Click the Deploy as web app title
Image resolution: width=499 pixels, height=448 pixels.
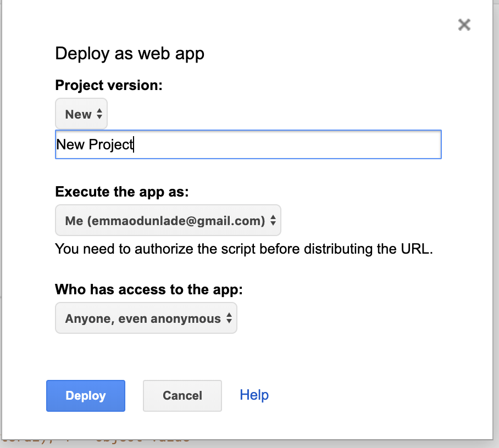click(x=130, y=53)
